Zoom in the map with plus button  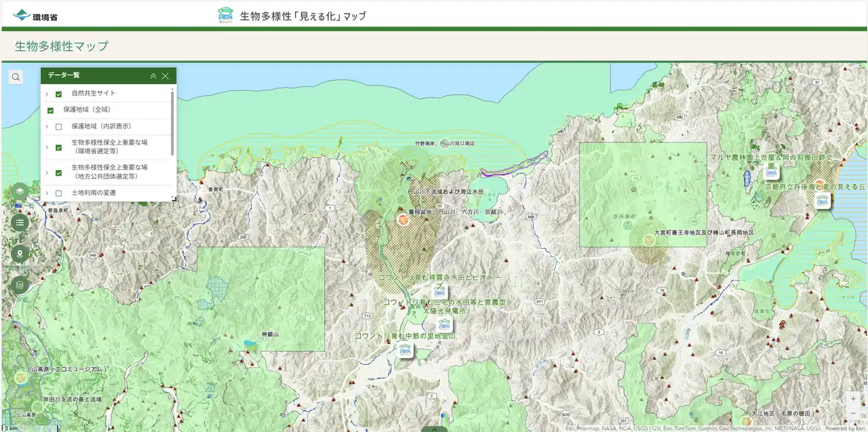coord(852,399)
